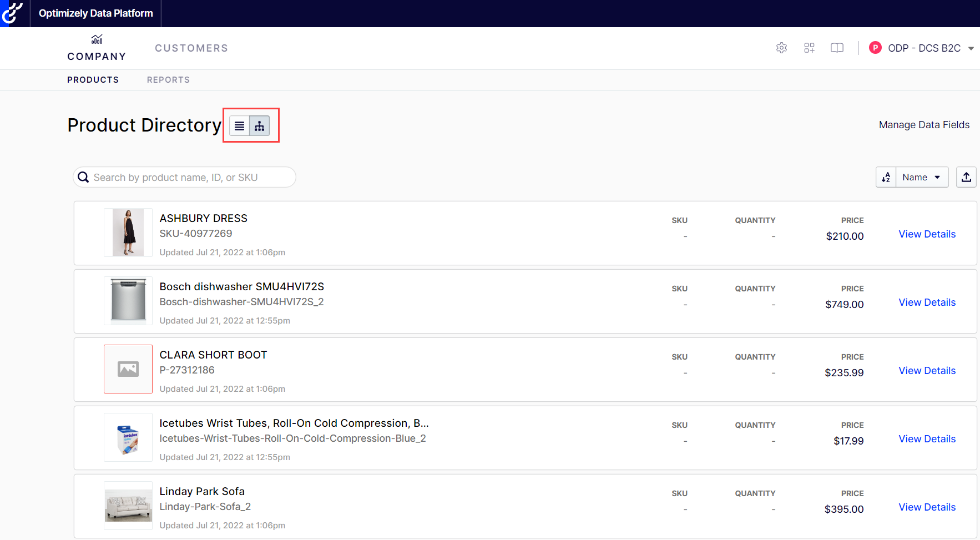Open the app directory grid icon
This screenshot has width=980, height=540.
[809, 48]
